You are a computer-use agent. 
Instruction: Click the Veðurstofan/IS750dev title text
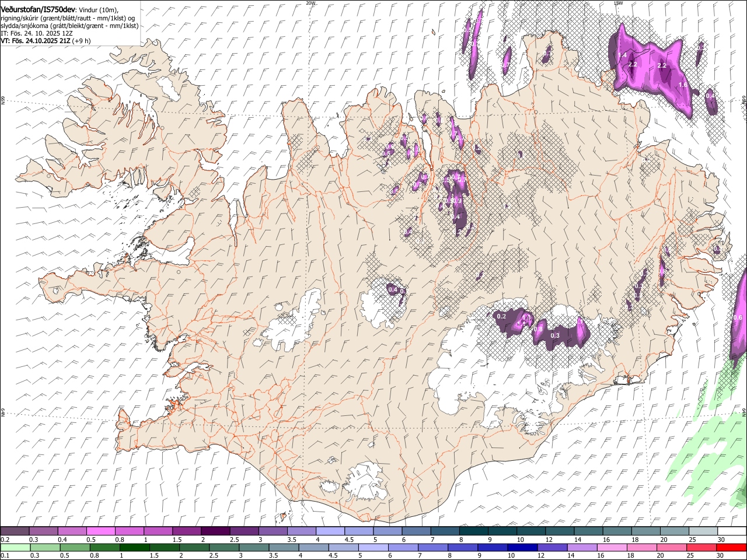(x=38, y=9)
